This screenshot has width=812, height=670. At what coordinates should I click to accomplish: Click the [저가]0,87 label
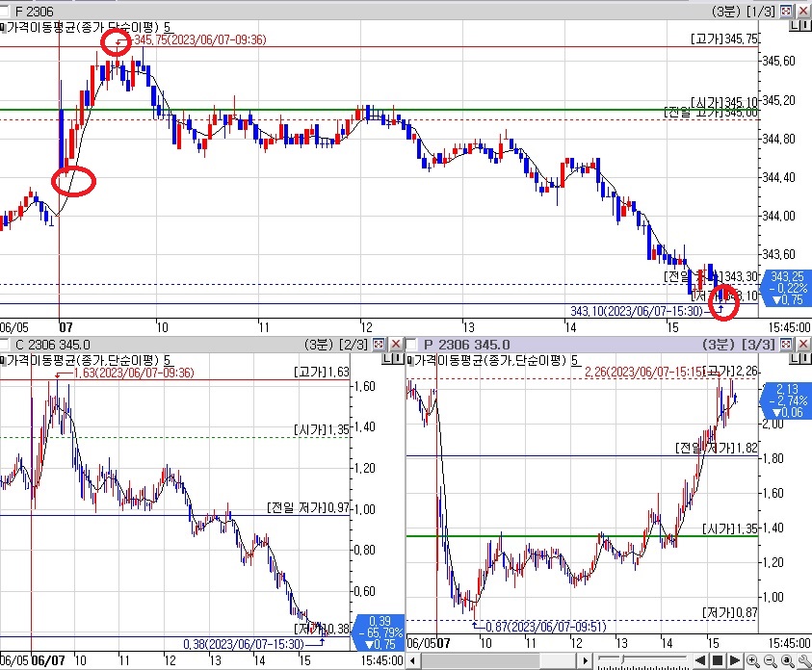(730, 612)
